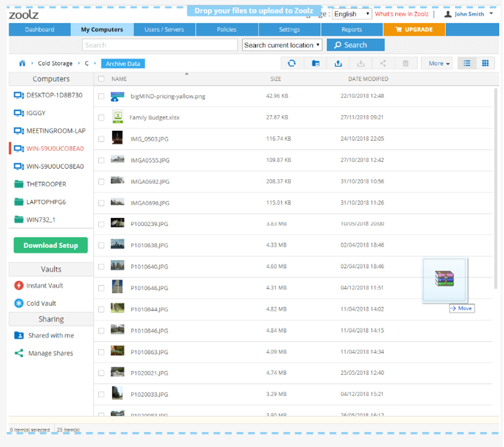The height and width of the screenshot is (447, 504).
Task: Click the NAME column sort header
Action: click(x=119, y=79)
